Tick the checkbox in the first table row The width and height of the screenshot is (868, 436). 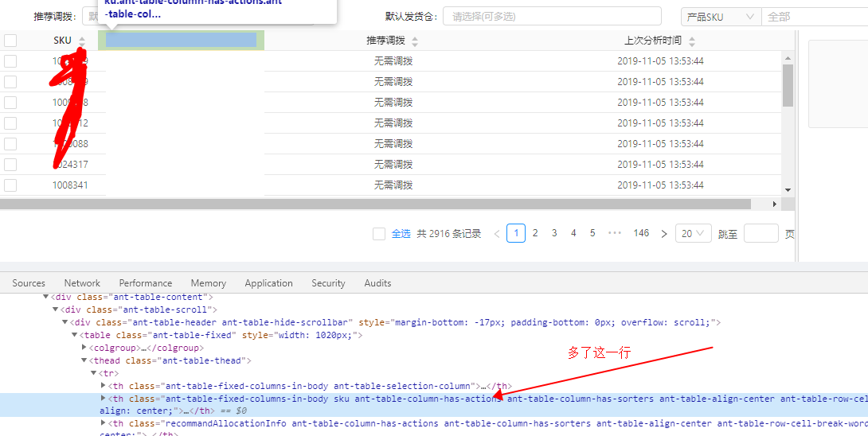coord(10,60)
